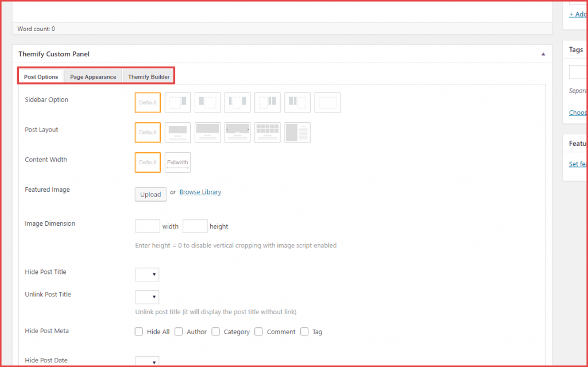Open the Hide Post Title dropdown

147,275
